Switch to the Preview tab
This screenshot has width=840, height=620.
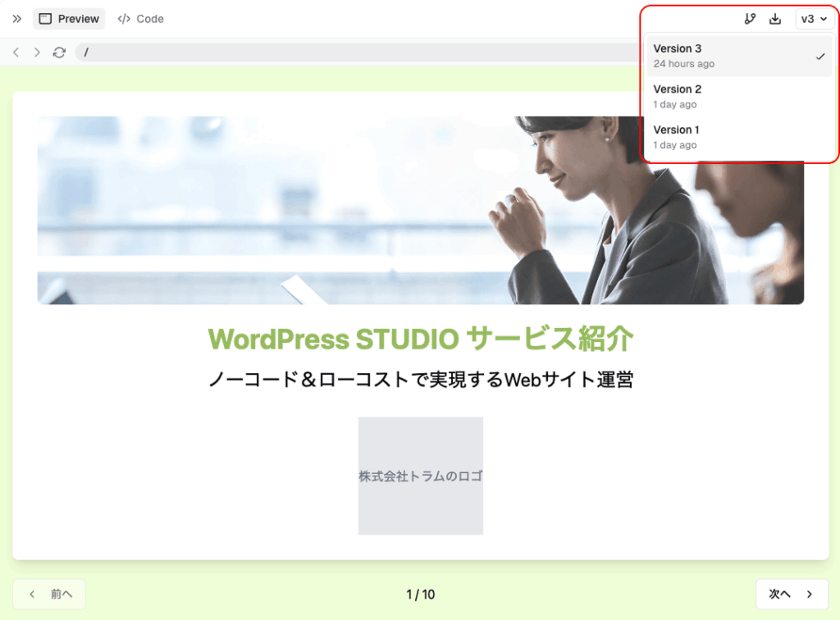tap(69, 19)
